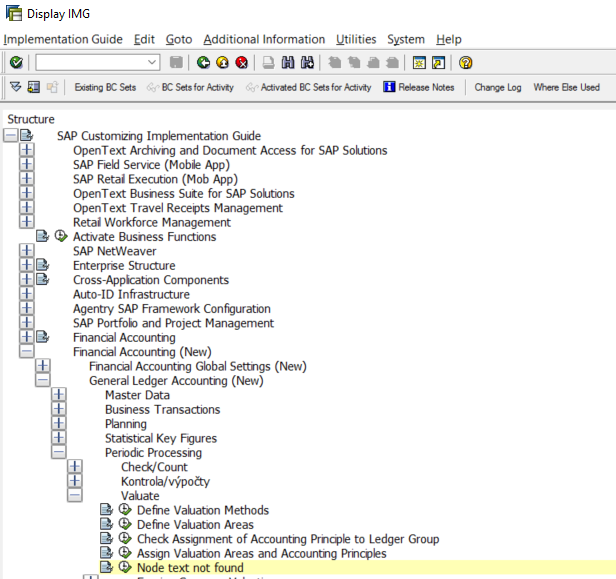Collapse General Ledger Accounting (New) node

43,380
